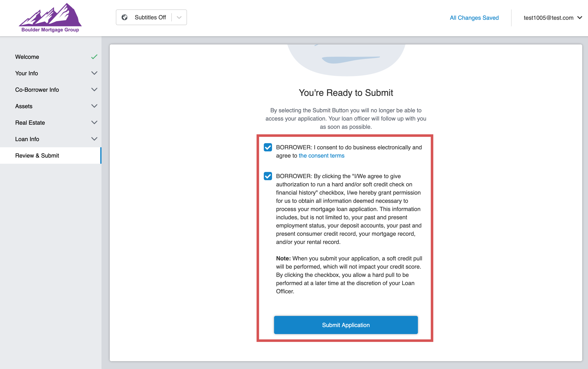
Task: Click the You're Ready to Submit heading
Action: pos(346,93)
